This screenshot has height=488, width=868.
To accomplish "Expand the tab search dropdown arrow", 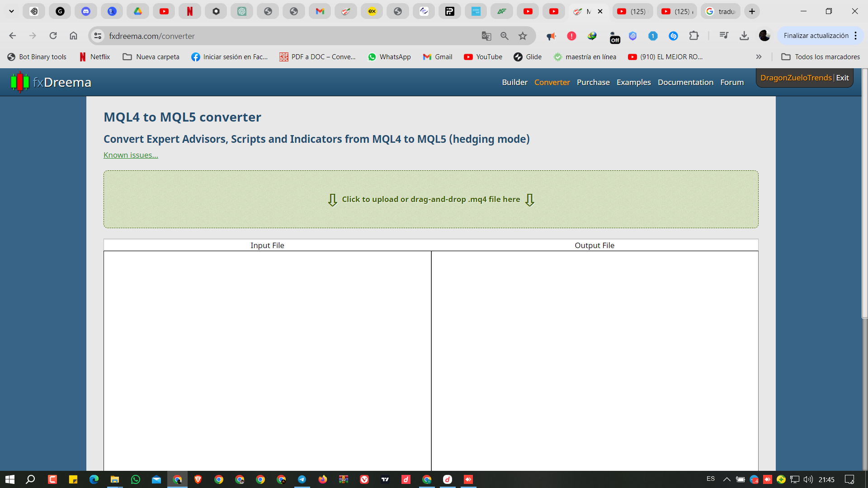I will (x=12, y=11).
